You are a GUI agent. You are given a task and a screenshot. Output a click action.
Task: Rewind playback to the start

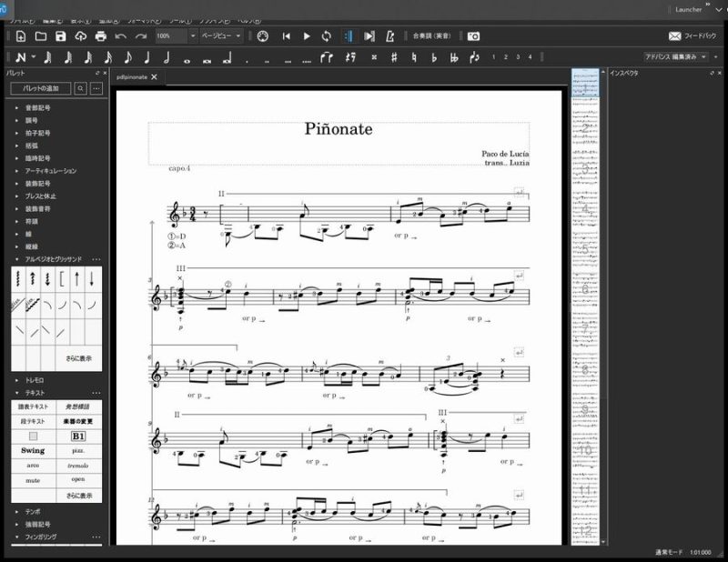[x=286, y=36]
